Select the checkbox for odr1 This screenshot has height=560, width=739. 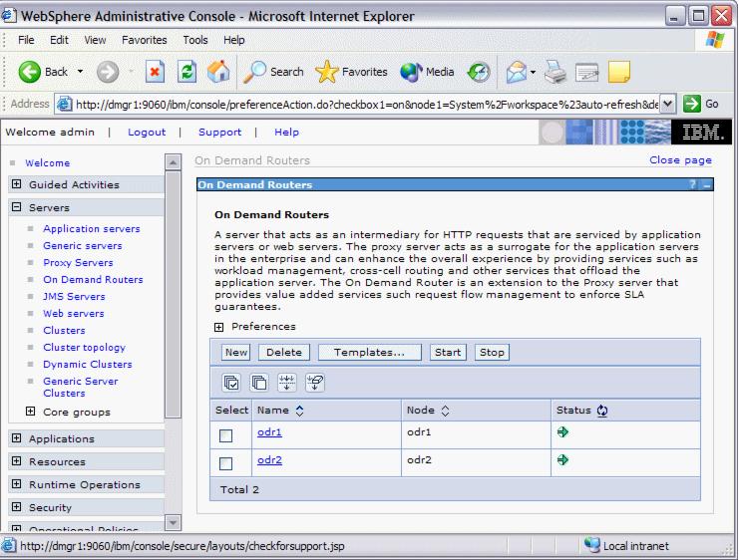pyautogui.click(x=225, y=435)
